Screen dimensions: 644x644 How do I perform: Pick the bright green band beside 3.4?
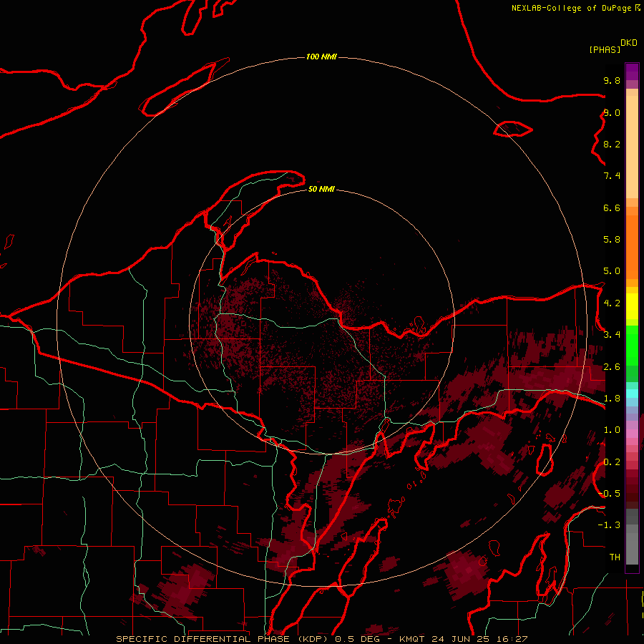[632, 345]
